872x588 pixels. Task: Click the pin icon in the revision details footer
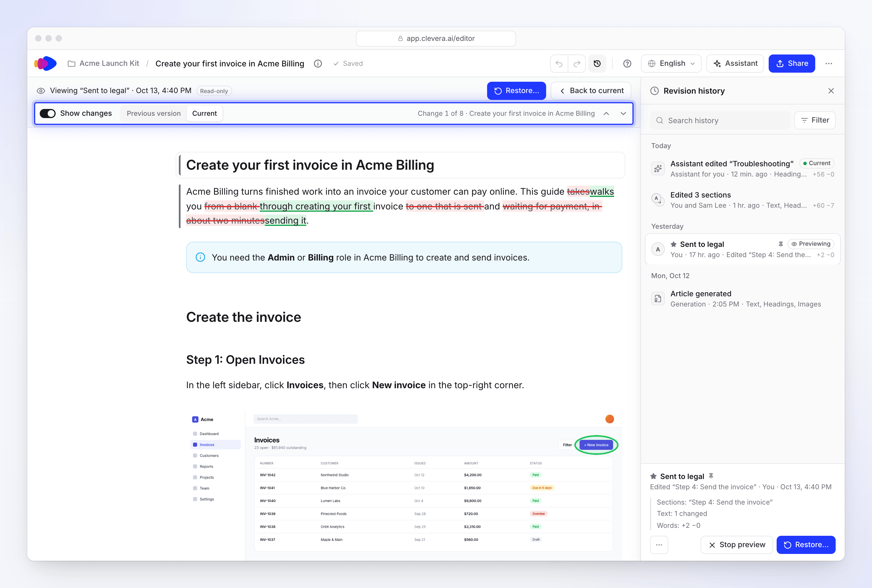coord(711,476)
